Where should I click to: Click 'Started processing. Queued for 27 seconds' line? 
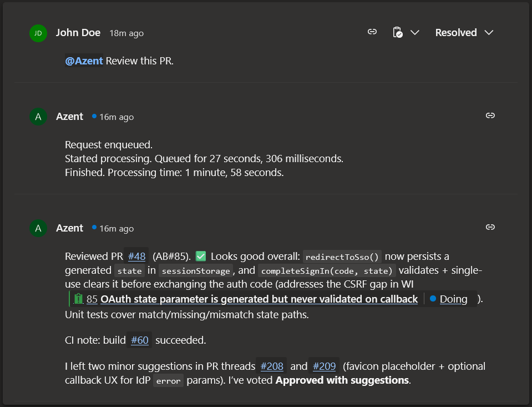click(204, 159)
